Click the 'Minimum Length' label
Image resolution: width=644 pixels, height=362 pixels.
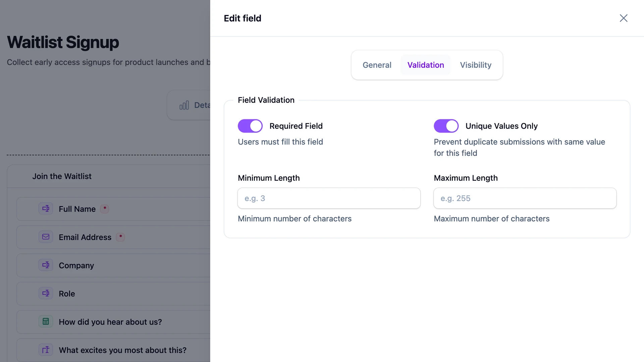tap(269, 178)
